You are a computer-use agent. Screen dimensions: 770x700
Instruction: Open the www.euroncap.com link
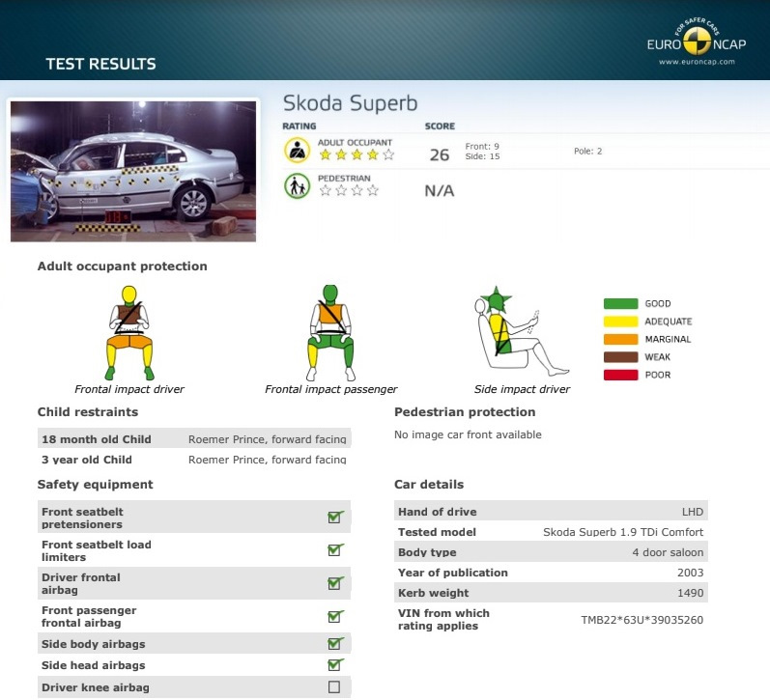(x=697, y=62)
